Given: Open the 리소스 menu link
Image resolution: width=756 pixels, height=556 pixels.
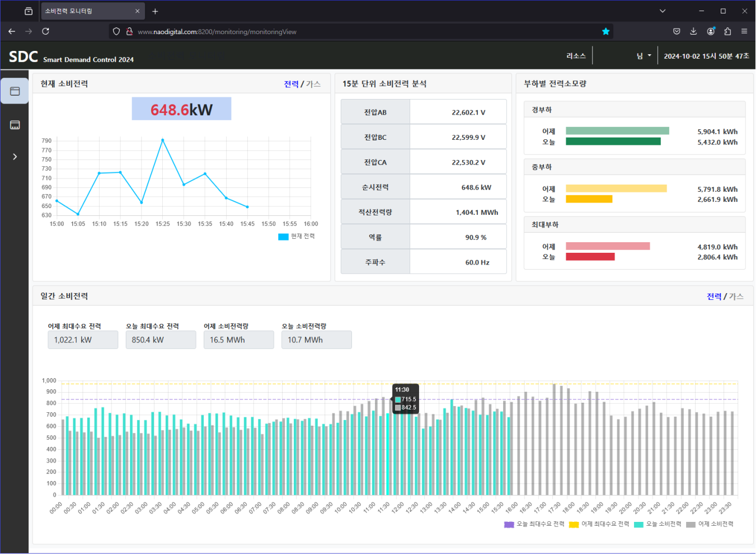Looking at the screenshot, I should click(576, 56).
